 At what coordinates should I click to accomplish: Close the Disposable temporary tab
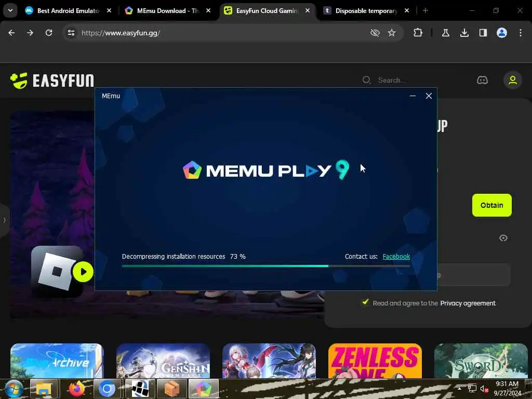click(406, 10)
